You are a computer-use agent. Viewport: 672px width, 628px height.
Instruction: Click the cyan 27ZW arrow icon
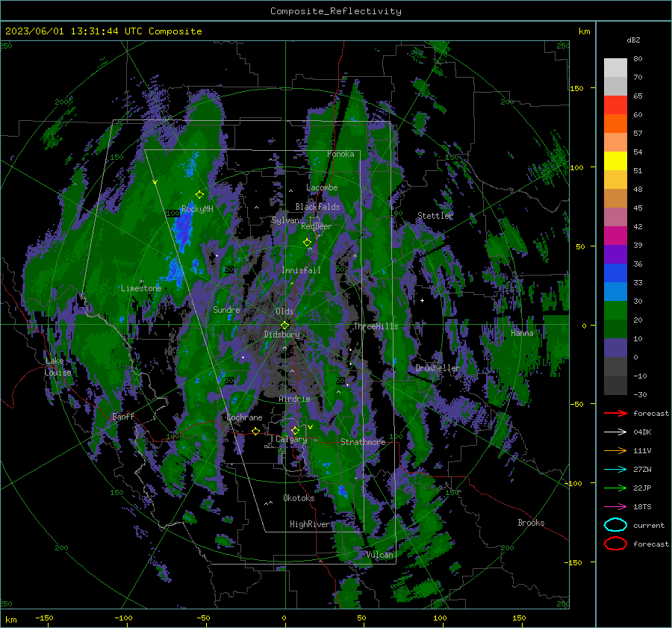pyautogui.click(x=615, y=469)
